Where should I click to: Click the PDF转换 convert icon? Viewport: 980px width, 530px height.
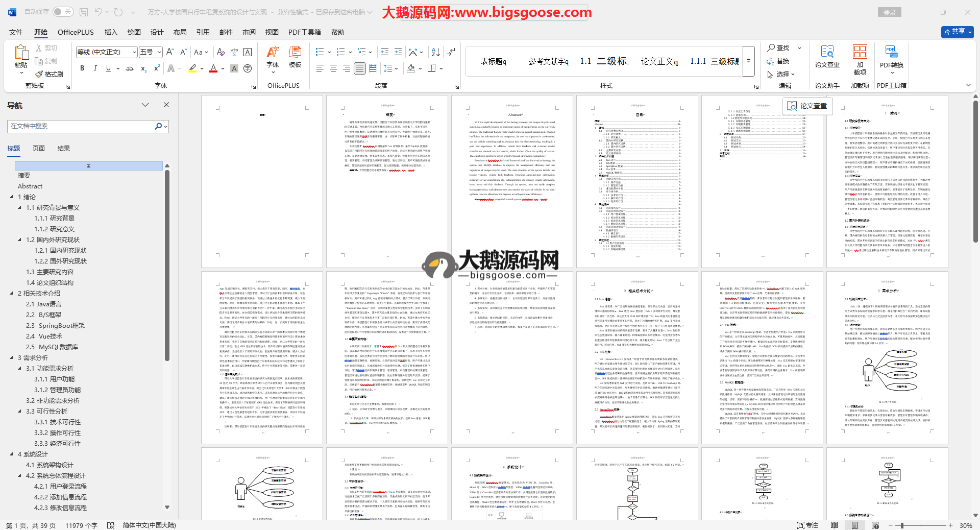tap(891, 56)
